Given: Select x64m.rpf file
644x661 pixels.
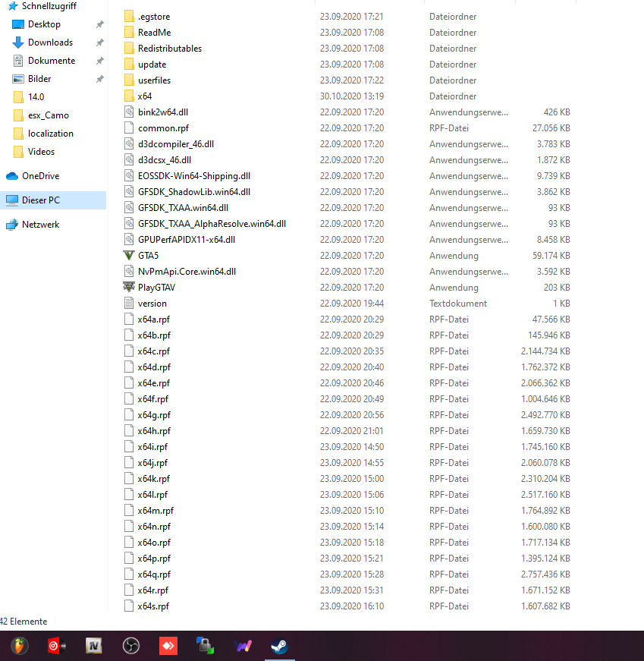Looking at the screenshot, I should 156,511.
